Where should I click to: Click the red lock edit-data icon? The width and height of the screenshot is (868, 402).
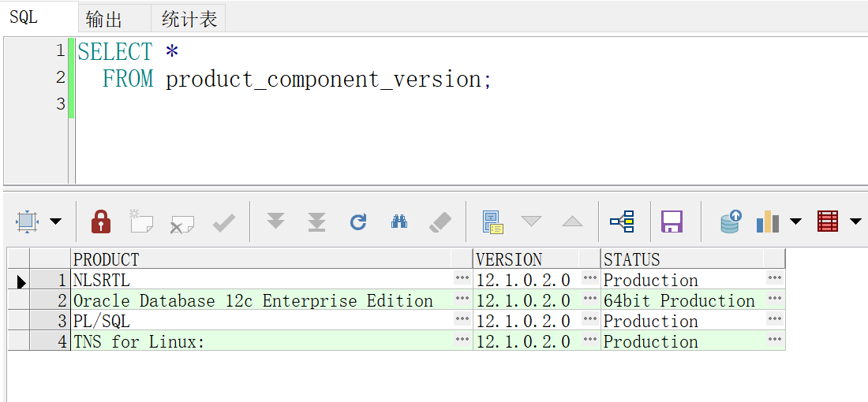point(101,221)
